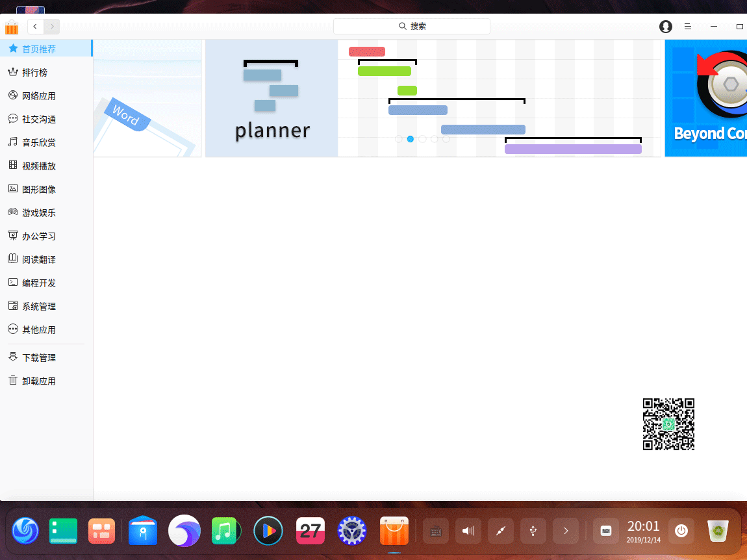The image size is (747, 560).
Task: Open the 首页推荐 home recommendations page
Action: pos(46,49)
